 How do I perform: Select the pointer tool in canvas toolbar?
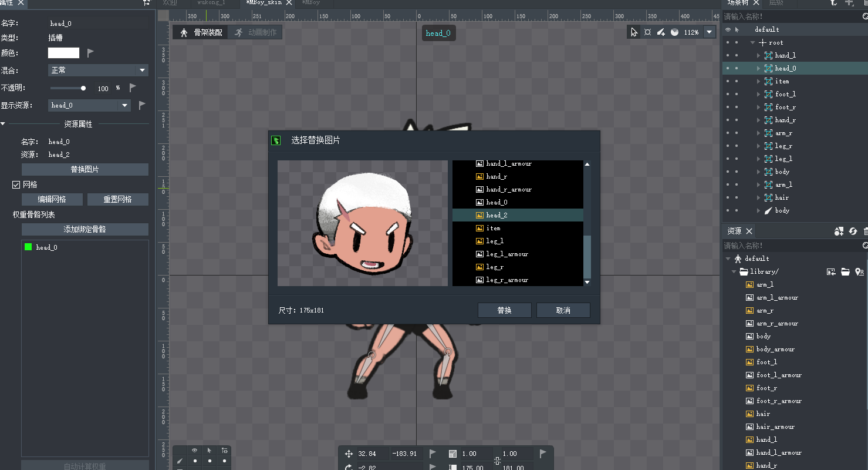pos(634,32)
